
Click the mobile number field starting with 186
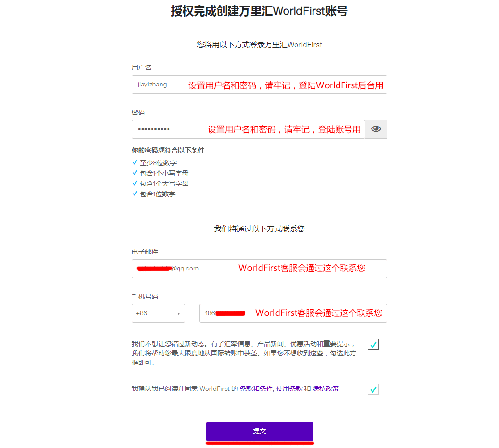coord(293,313)
